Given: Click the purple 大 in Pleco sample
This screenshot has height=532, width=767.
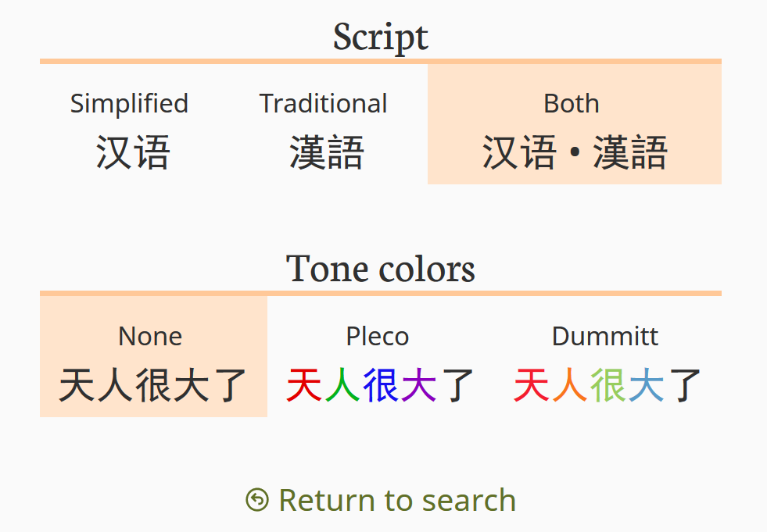Looking at the screenshot, I should point(419,385).
